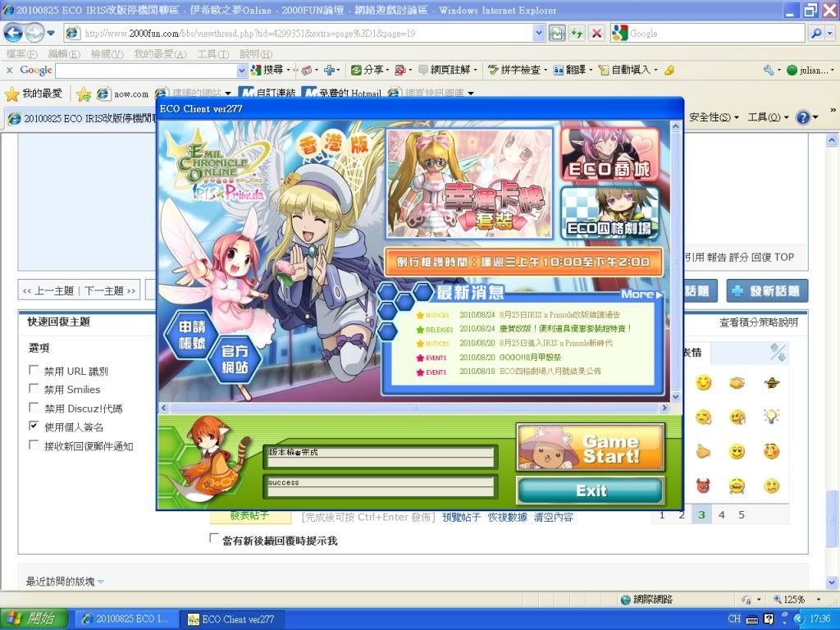Open the ECO四格劇場 comic banner
Viewport: 840px width, 630px height.
point(609,213)
